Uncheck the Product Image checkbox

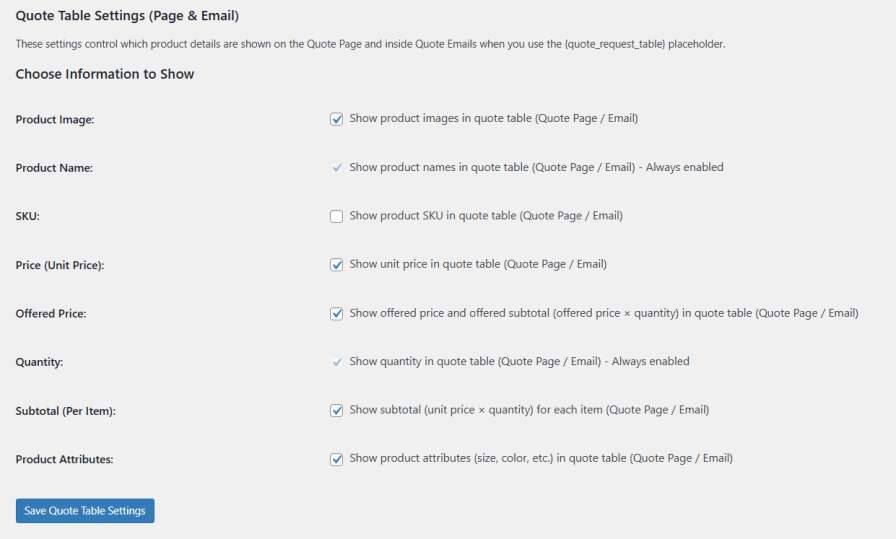click(x=337, y=119)
